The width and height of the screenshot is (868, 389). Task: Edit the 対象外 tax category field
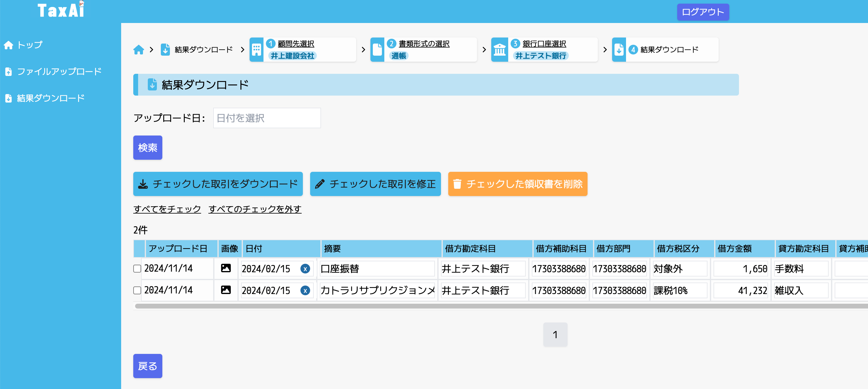click(680, 269)
